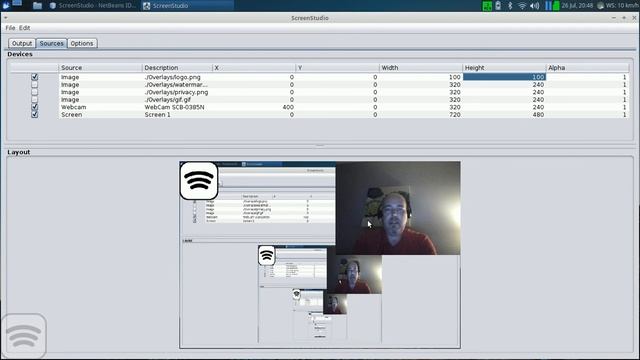This screenshot has height=360, width=640.
Task: Enable the watermark image source checkbox
Action: (35, 84)
